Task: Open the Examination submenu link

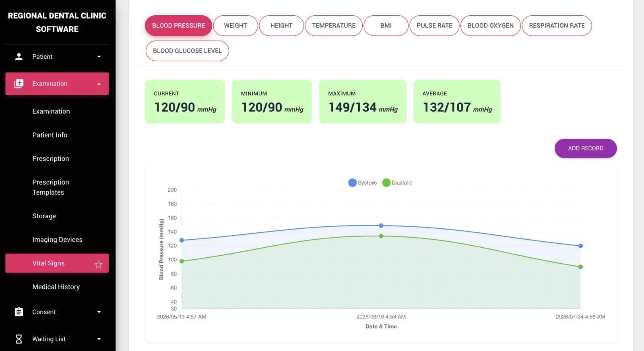Action: point(51,111)
